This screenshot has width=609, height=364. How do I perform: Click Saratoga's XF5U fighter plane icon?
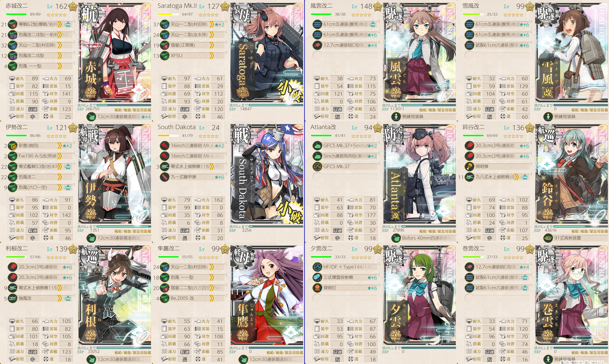pos(165,56)
